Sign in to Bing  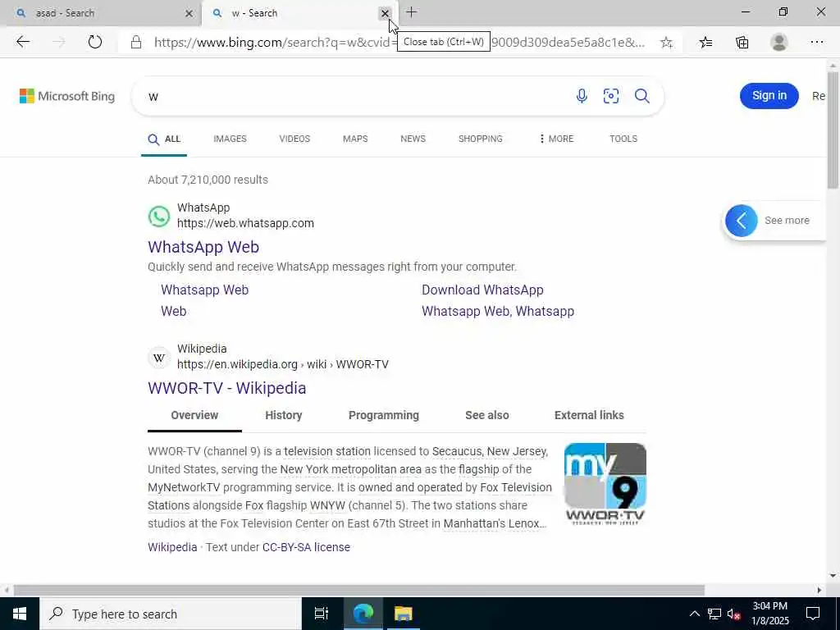pyautogui.click(x=769, y=96)
